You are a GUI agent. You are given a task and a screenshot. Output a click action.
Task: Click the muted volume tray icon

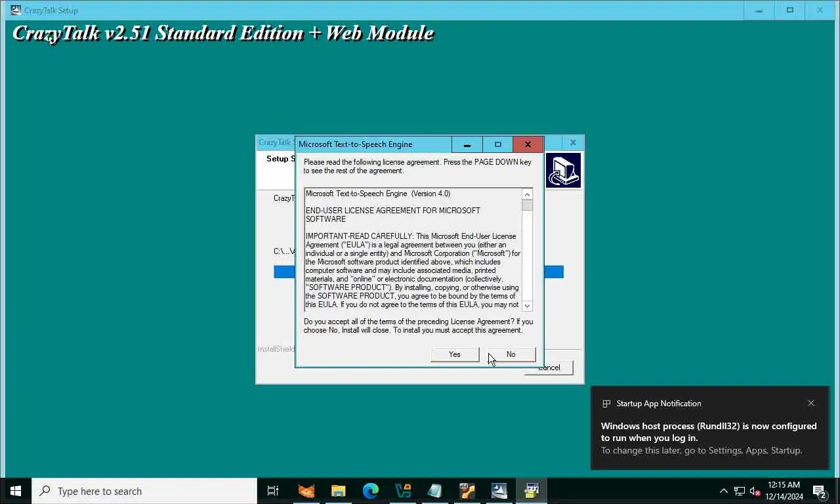click(x=755, y=491)
